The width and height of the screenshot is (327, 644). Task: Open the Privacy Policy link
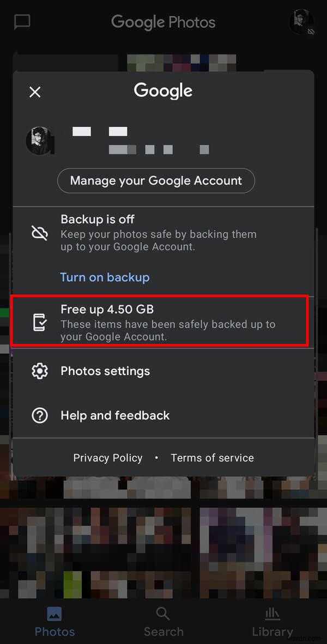tap(107, 458)
